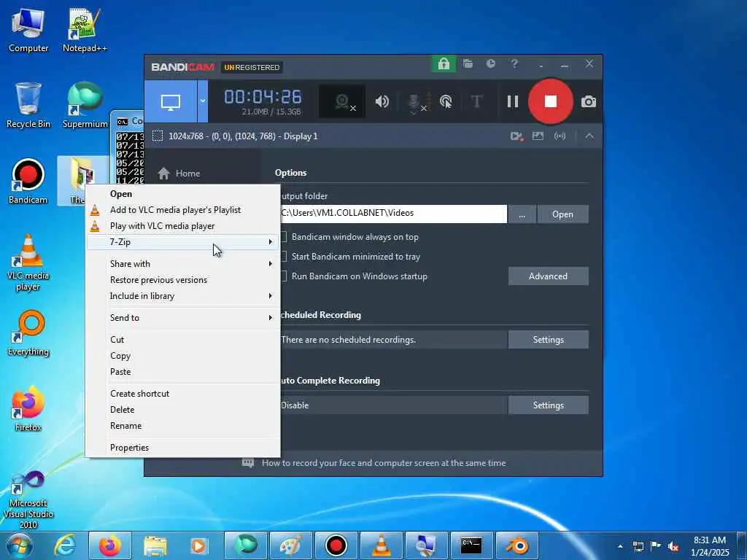This screenshot has width=747, height=560.
Task: Pause the Bandicam recording
Action: tap(513, 101)
